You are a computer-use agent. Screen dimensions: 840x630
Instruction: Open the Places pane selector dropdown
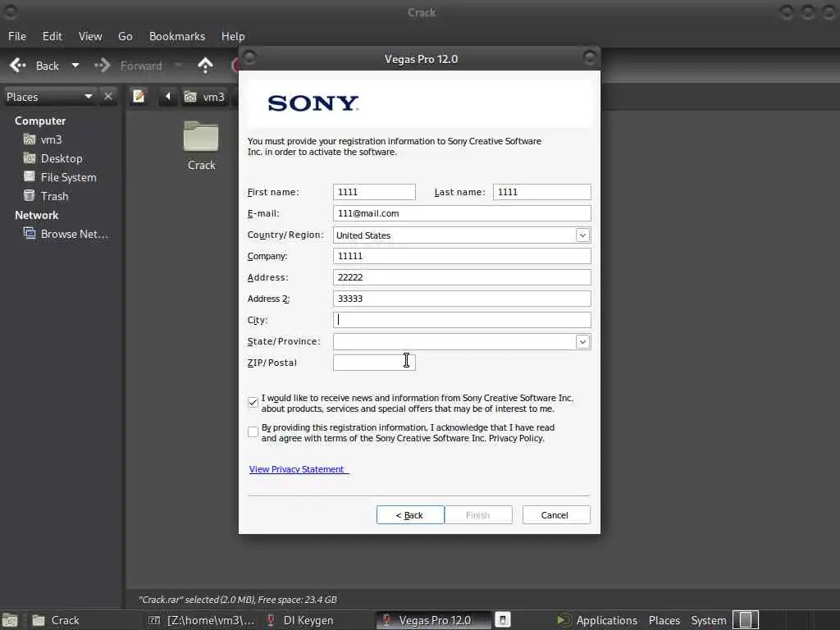point(50,97)
